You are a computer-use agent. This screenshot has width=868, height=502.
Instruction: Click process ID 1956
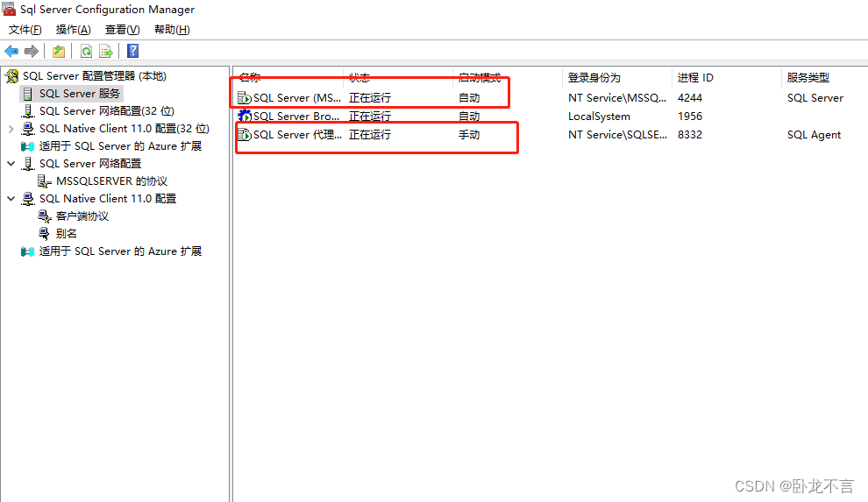coord(690,117)
